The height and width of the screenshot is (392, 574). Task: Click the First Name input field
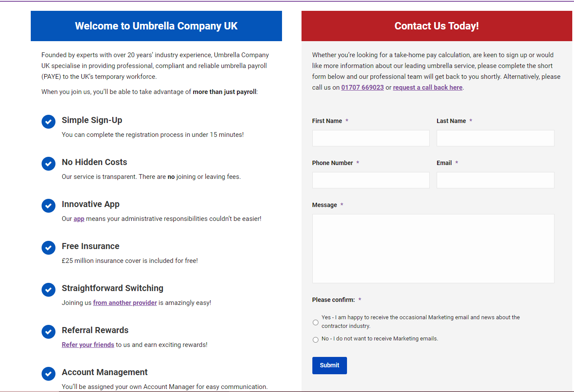click(370, 138)
